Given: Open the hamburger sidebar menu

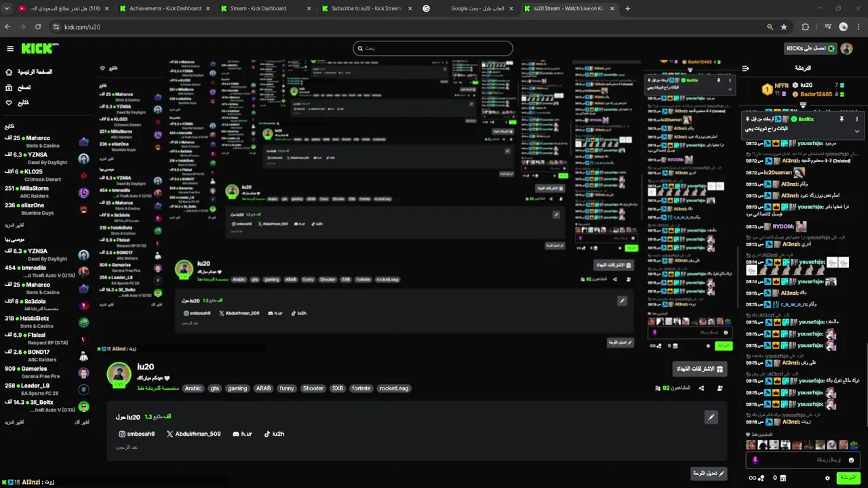Looking at the screenshot, I should click(10, 49).
